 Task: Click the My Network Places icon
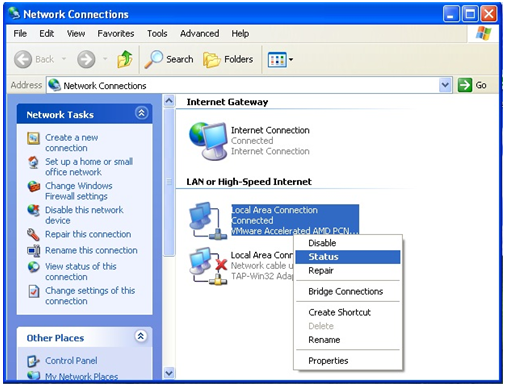(33, 376)
